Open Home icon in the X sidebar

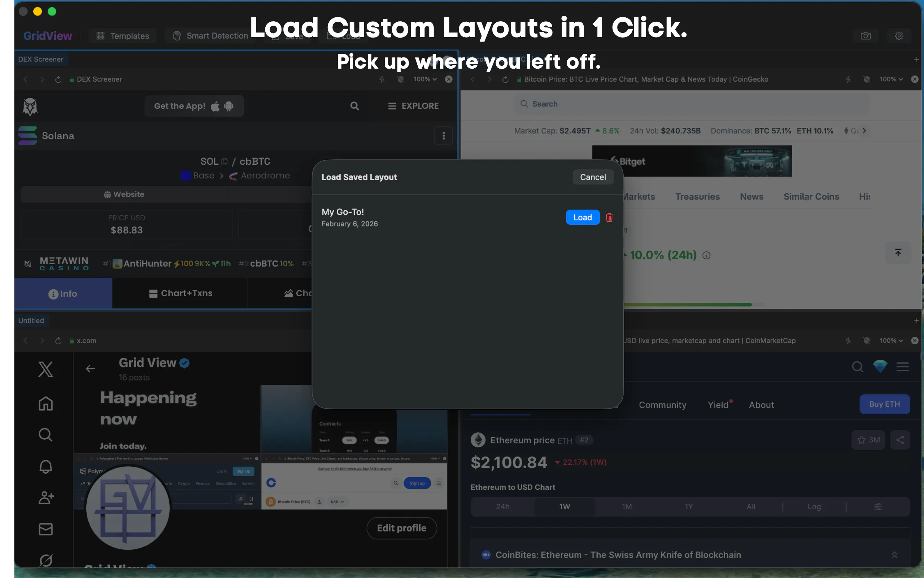[x=45, y=404]
